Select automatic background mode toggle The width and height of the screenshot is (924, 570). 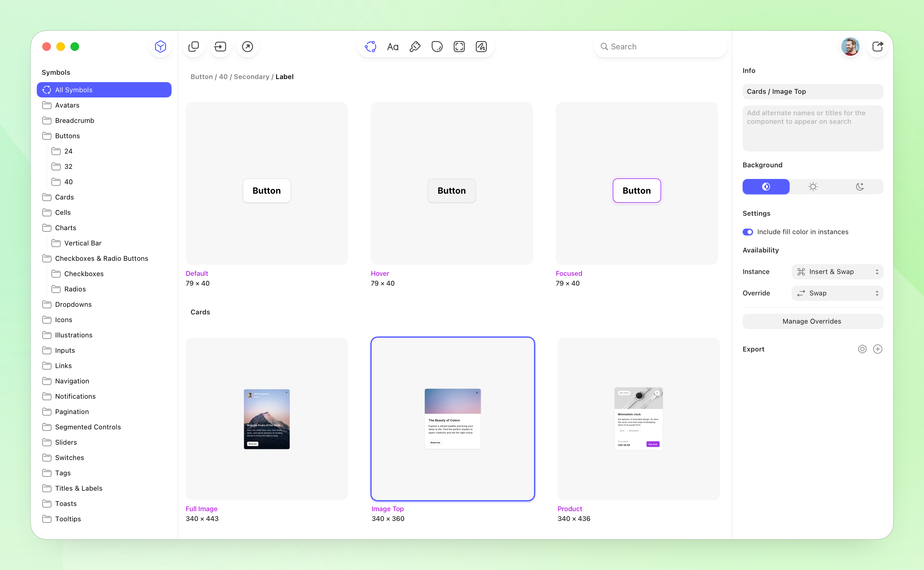pos(766,187)
